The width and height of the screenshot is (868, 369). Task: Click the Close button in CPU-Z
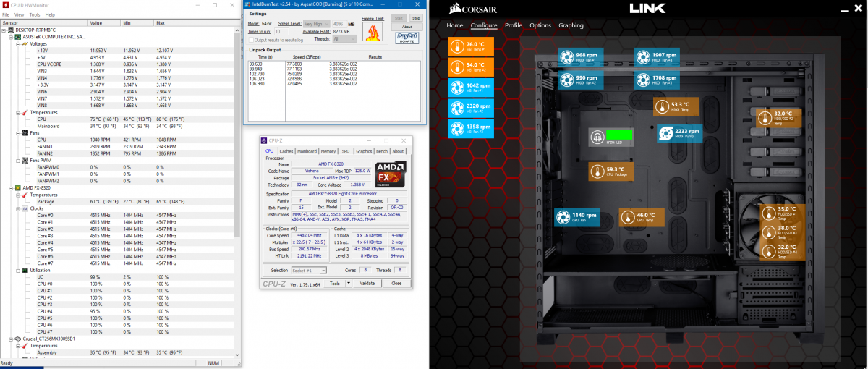point(397,284)
